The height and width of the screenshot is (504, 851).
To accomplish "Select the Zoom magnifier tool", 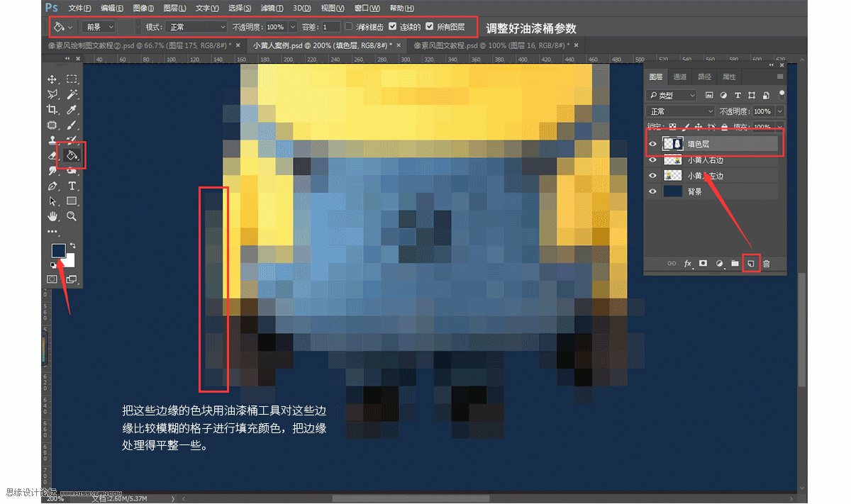I will click(72, 216).
